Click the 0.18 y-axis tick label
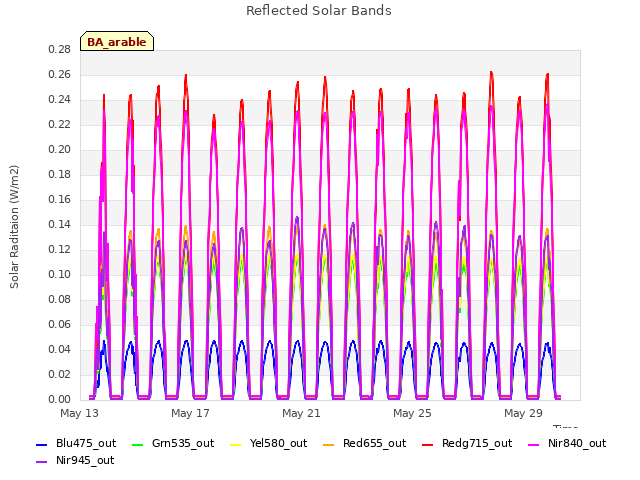This screenshot has height=480, width=640. pyautogui.click(x=60, y=175)
